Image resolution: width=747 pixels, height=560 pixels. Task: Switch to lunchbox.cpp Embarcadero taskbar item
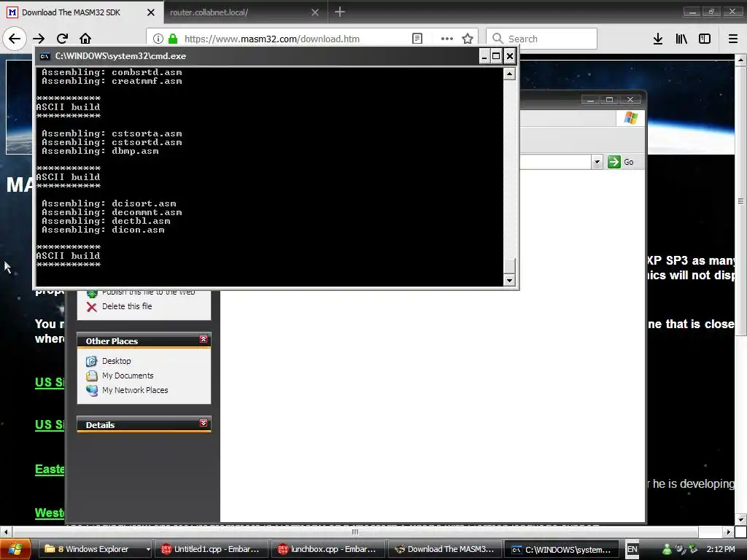click(x=328, y=549)
